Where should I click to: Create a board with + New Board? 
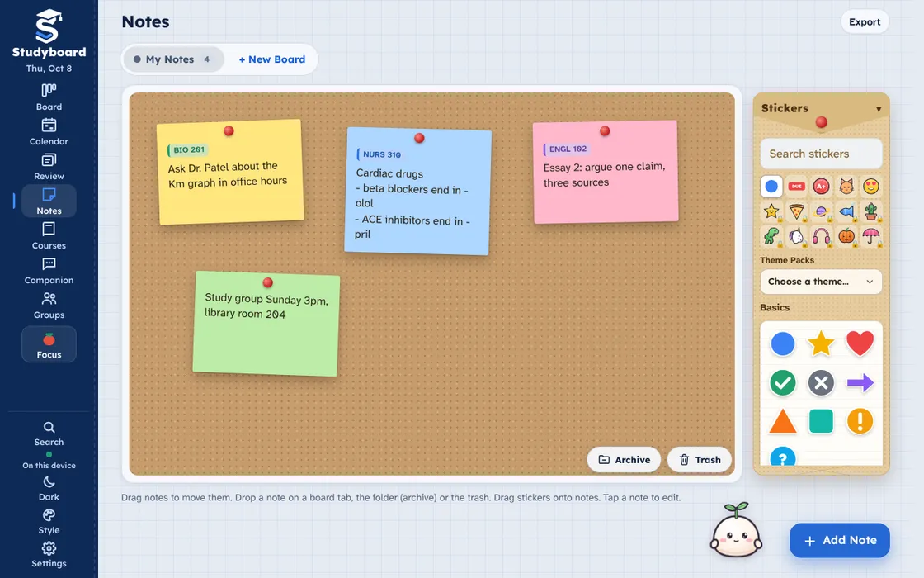(271, 59)
